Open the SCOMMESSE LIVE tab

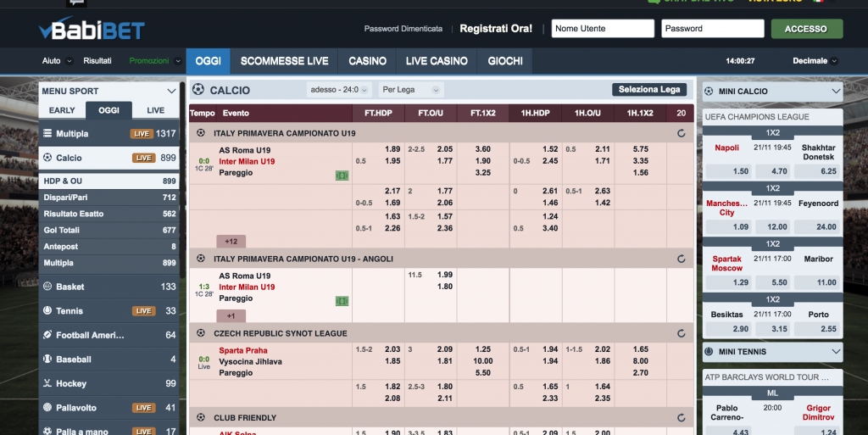coord(285,61)
